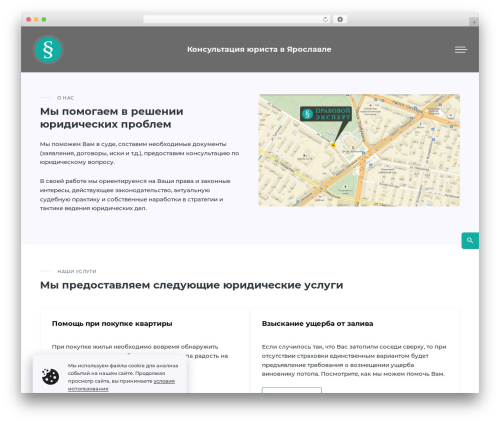Screen dimensions: 500x423
Task: Minimize the browser window with the yellow button
Action: 36,20
